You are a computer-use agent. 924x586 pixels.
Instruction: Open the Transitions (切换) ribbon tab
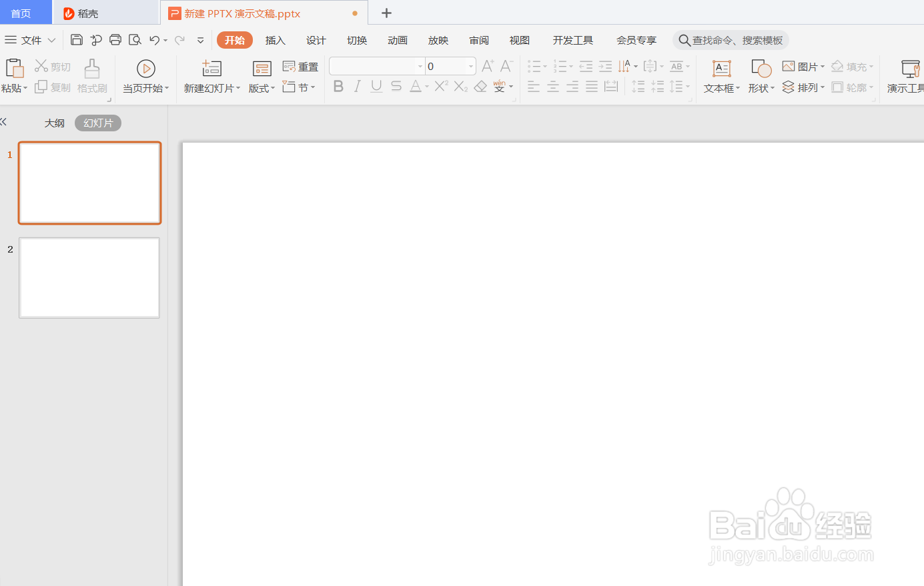click(357, 41)
